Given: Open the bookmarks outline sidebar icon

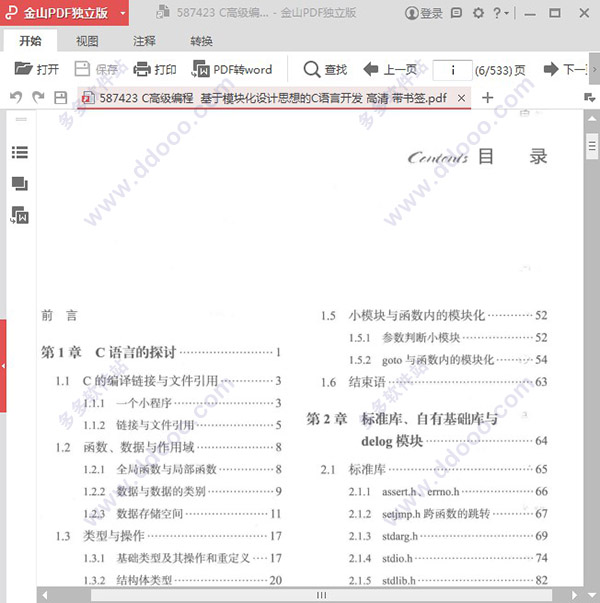Looking at the screenshot, I should coord(20,152).
